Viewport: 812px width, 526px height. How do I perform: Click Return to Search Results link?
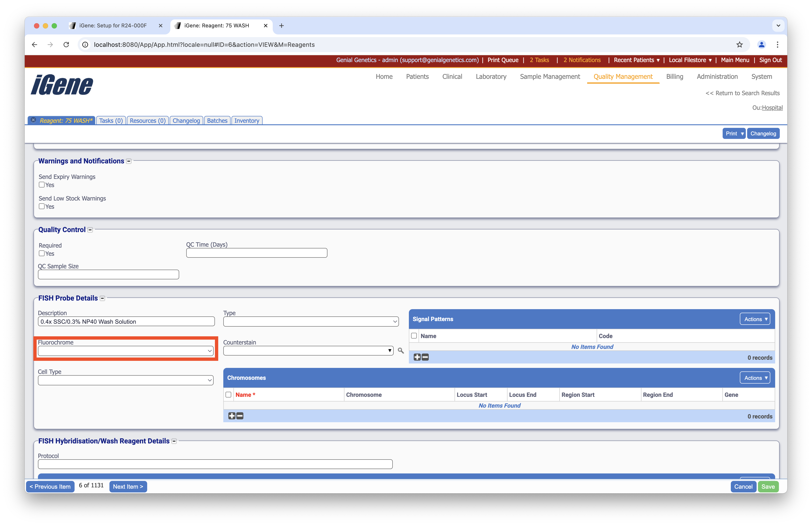coord(742,93)
